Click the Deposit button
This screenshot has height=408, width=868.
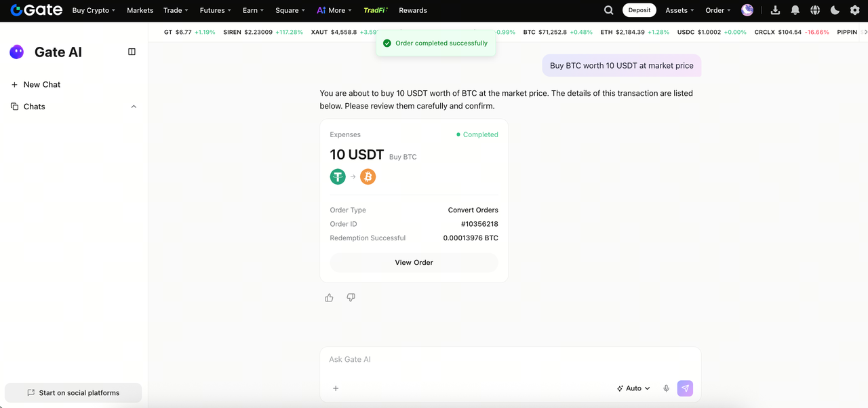(639, 10)
